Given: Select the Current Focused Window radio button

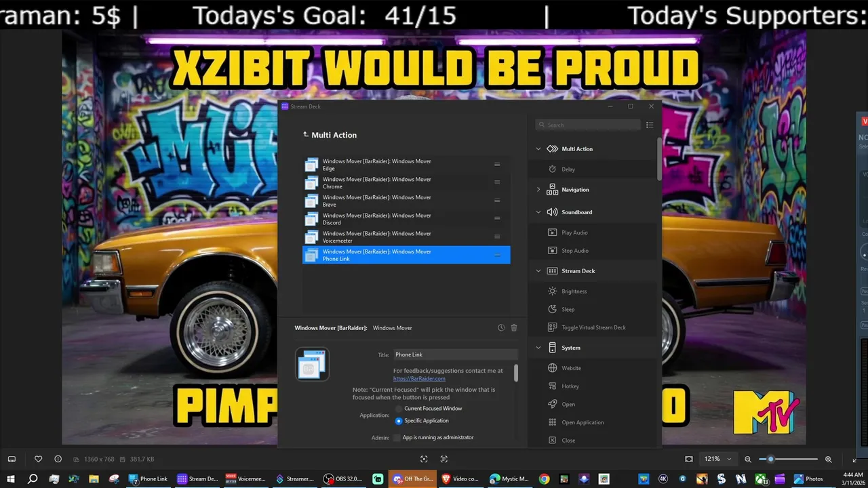Looking at the screenshot, I should [399, 409].
